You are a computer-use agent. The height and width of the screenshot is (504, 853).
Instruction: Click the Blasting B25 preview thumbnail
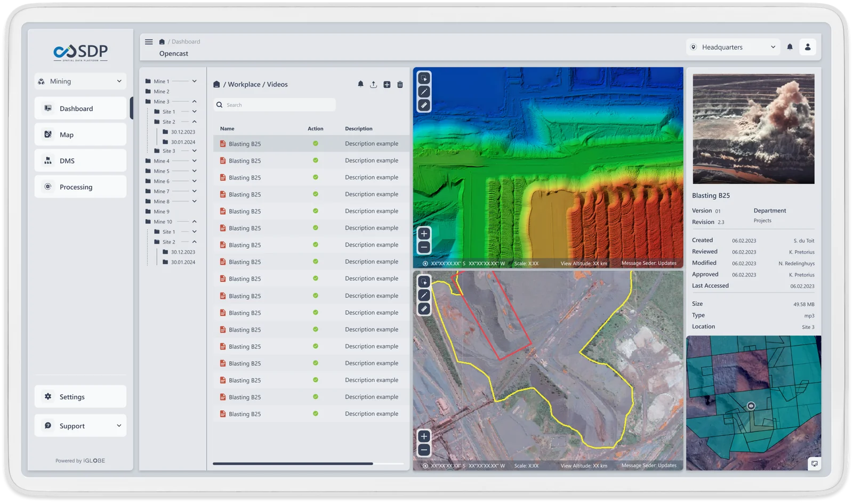tap(753, 129)
